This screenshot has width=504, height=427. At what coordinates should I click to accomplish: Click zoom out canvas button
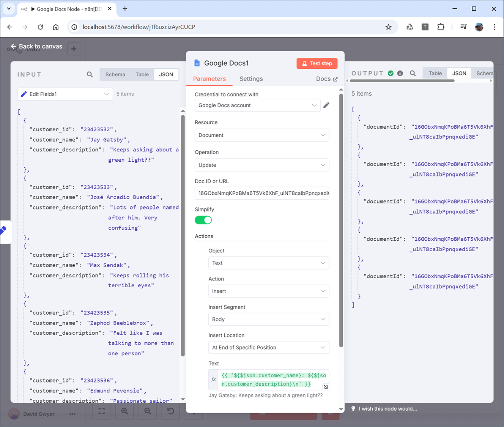pos(148,411)
